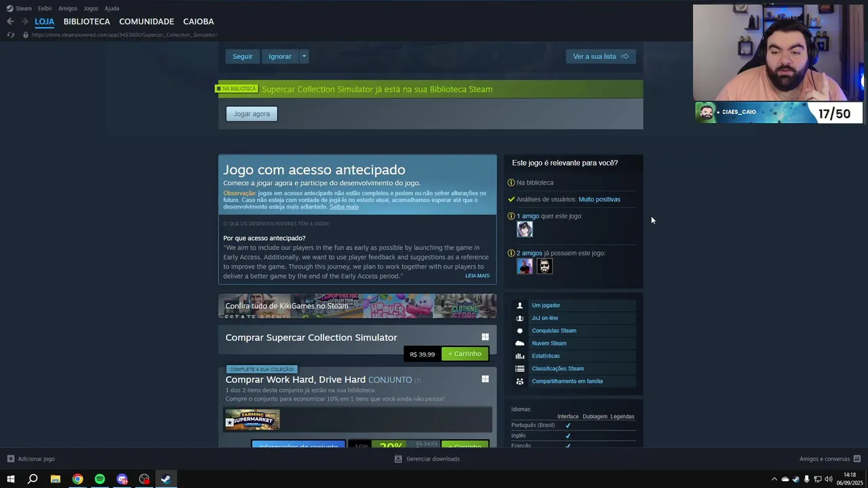Click the first avatar under friends who own this game
Image resolution: width=868 pixels, height=488 pixels.
tap(525, 266)
